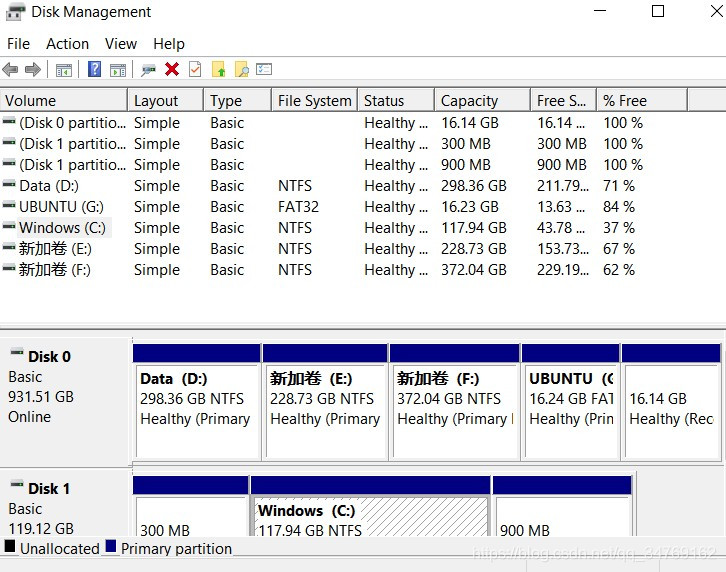The width and height of the screenshot is (726, 572).
Task: Click the Back arrow toolbar icon
Action: (x=10, y=70)
